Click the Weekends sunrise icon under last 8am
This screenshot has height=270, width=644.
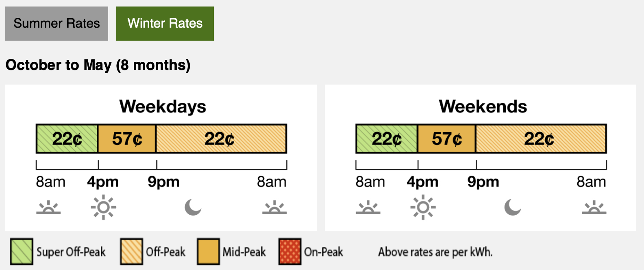pos(594,207)
